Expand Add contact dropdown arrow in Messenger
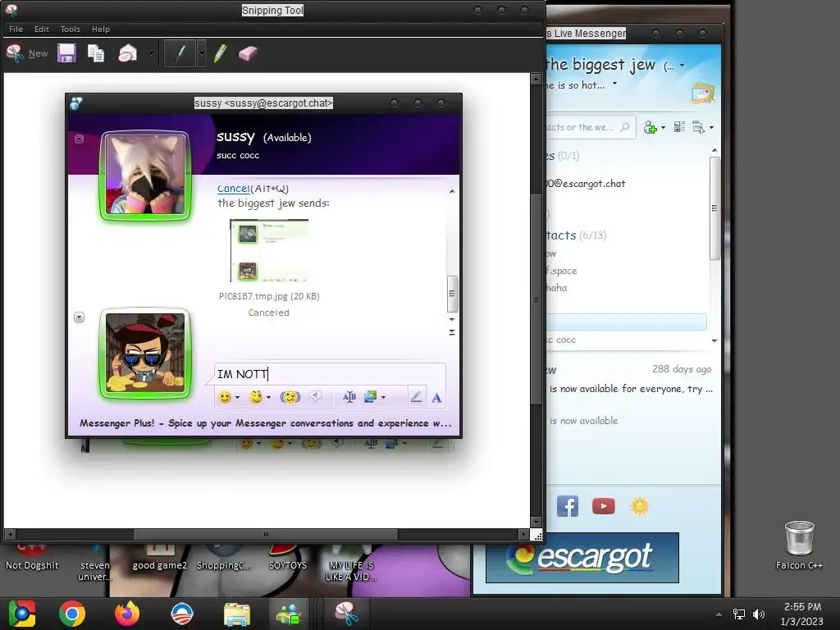The width and height of the screenshot is (840, 630). [x=663, y=127]
